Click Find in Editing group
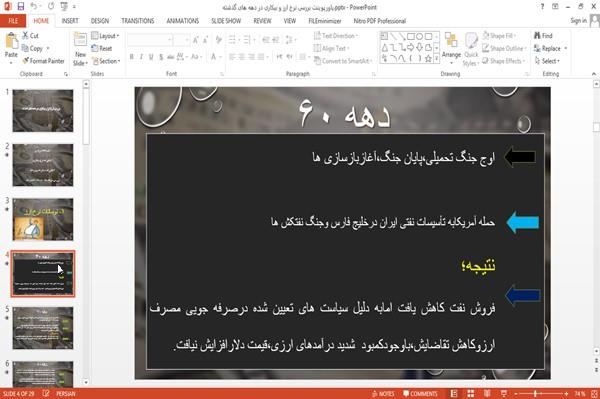Screen dimensions: 600x399 pyautogui.click(x=543, y=36)
